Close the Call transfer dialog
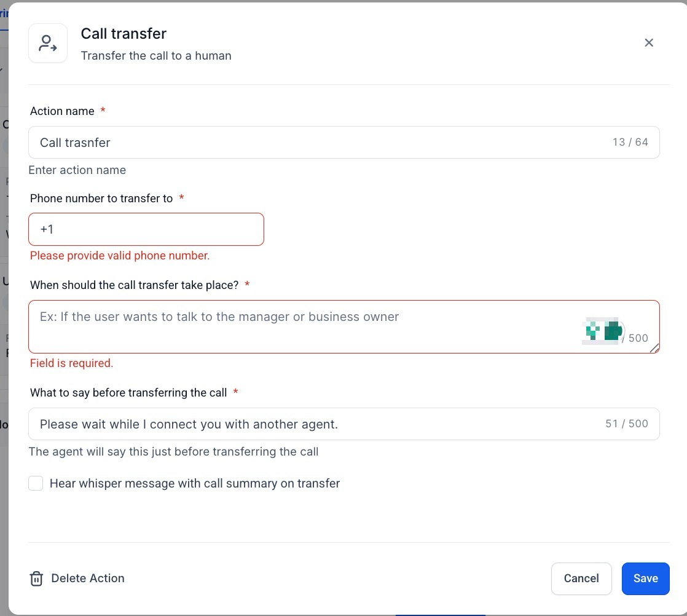The image size is (687, 616). (648, 43)
